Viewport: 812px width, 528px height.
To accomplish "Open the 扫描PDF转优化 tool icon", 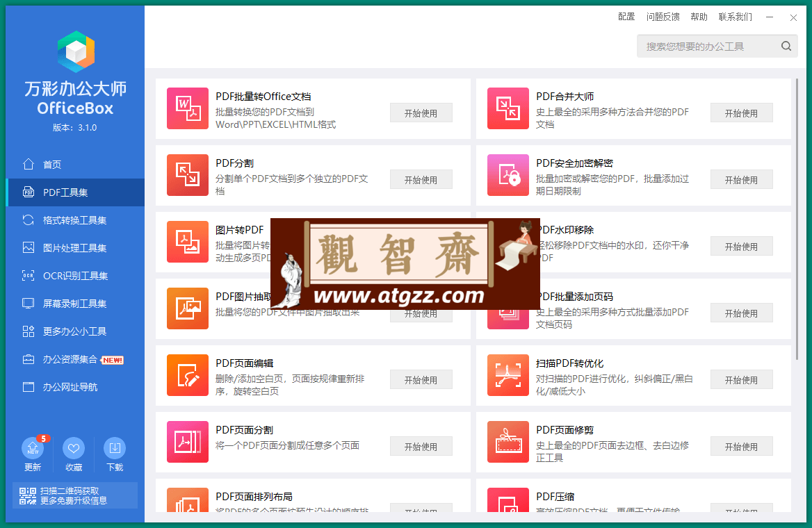I will [x=508, y=375].
